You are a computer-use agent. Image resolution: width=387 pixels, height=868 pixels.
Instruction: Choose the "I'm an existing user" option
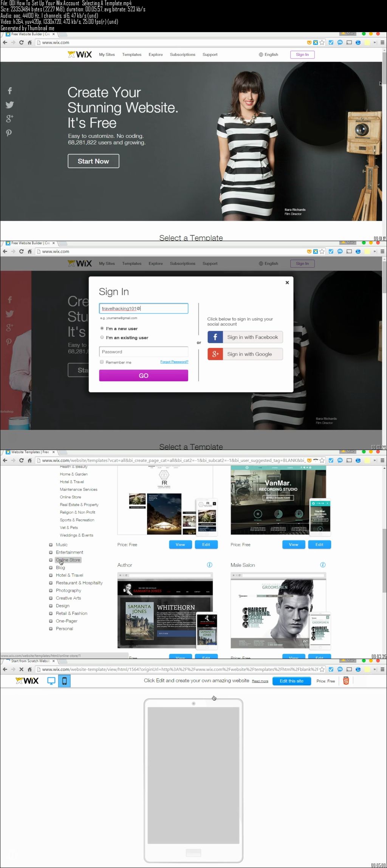click(x=102, y=337)
